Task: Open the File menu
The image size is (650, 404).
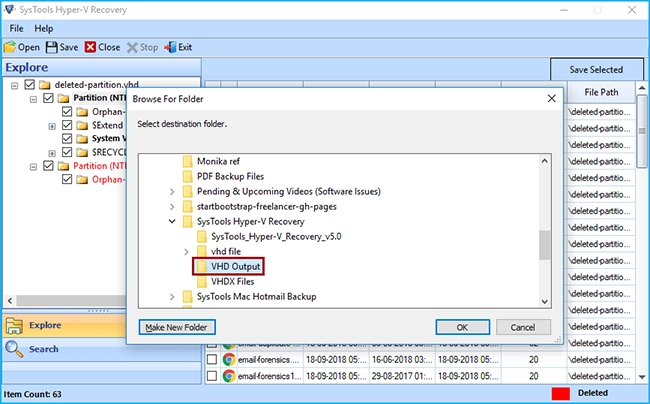Action: point(17,29)
